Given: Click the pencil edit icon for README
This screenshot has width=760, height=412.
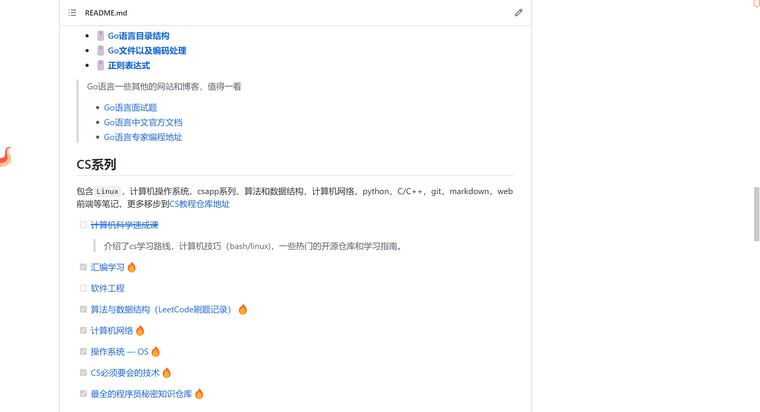Looking at the screenshot, I should coord(518,13).
